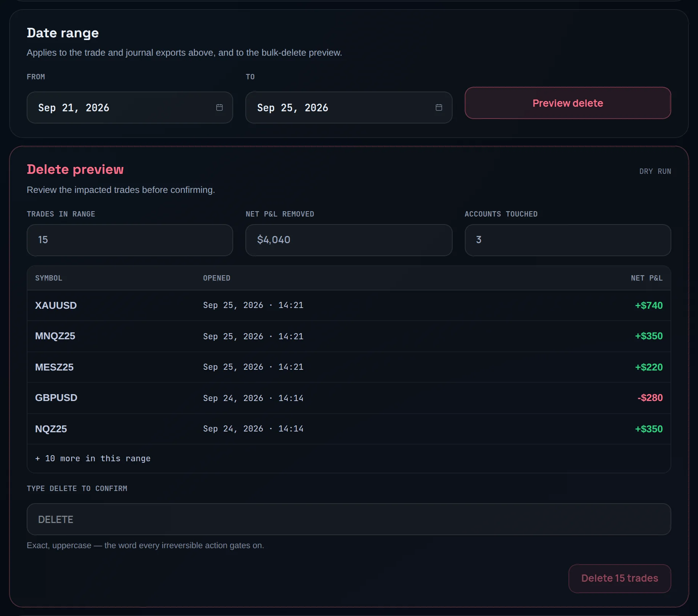Click the +$740 net P&L value
This screenshot has height=616, width=698.
coord(649,305)
